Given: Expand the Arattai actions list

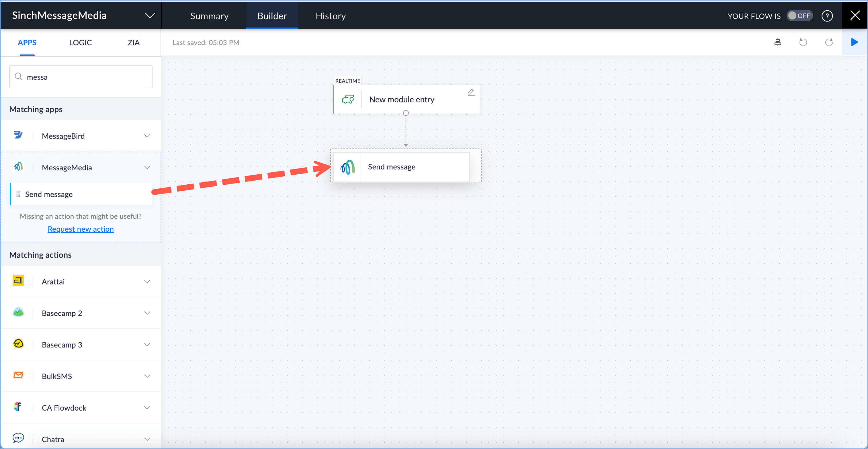Looking at the screenshot, I should pos(147,282).
